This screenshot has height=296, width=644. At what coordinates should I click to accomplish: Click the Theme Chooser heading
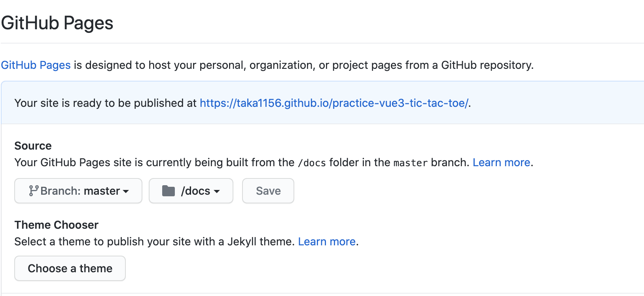pos(57,225)
